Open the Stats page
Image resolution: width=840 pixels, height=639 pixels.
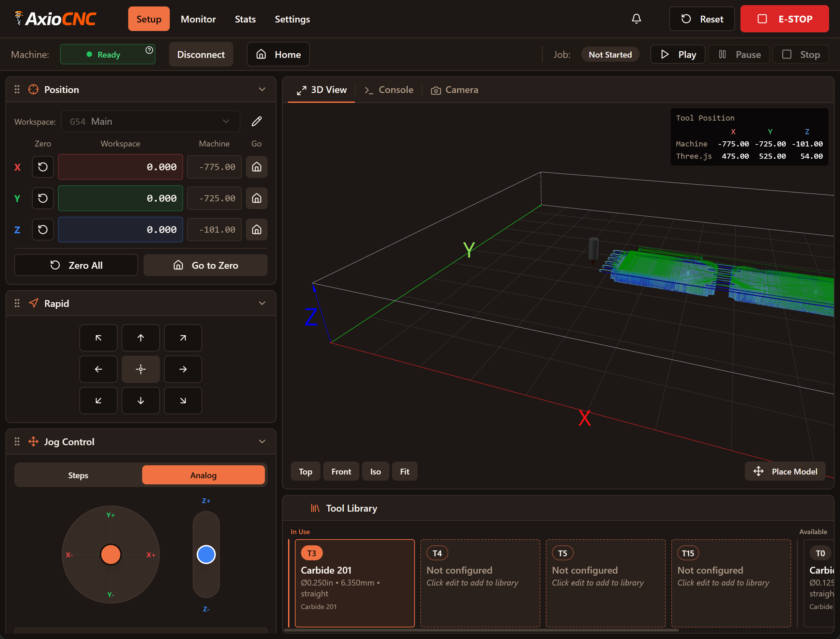click(245, 19)
